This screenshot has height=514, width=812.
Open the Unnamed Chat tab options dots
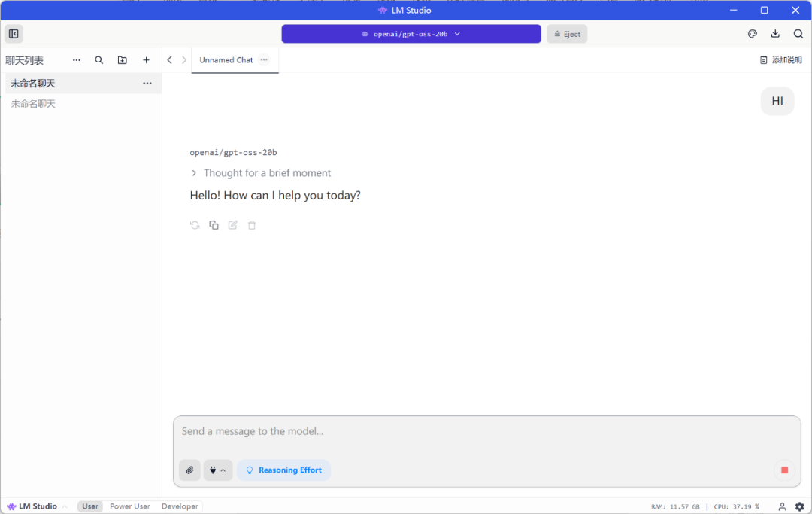click(264, 60)
